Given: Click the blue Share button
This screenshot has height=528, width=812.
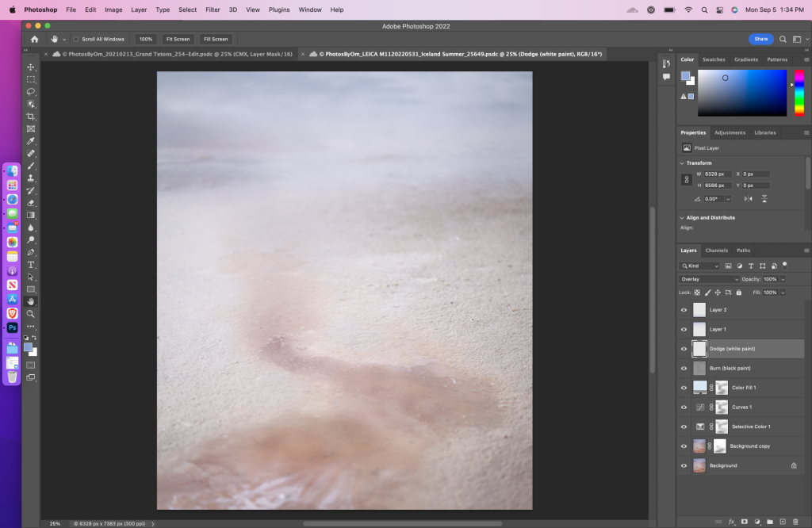Looking at the screenshot, I should [760, 39].
